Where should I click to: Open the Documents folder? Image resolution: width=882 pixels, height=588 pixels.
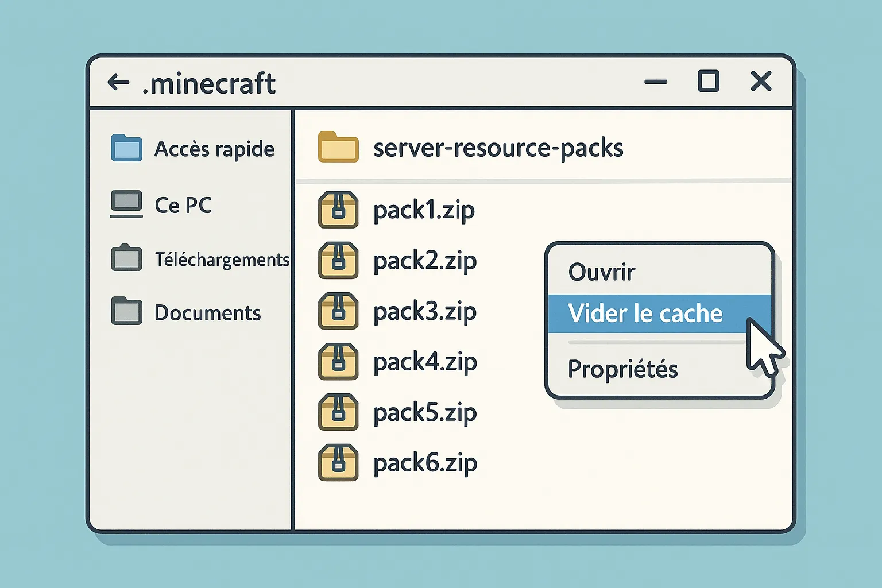(207, 312)
